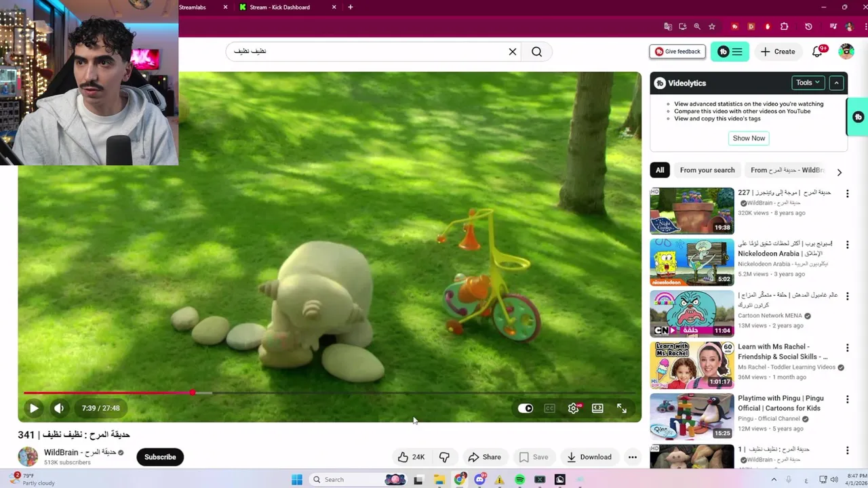The image size is (868, 488).
Task: Click Show Now in Videolytics
Action: point(749,138)
